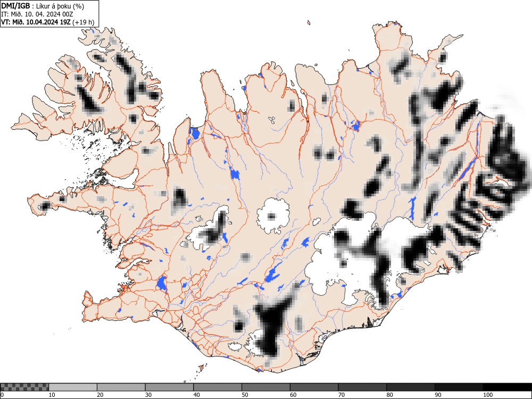The image size is (532, 399).
Task: Click the legend label '0'
Action: (2, 395)
